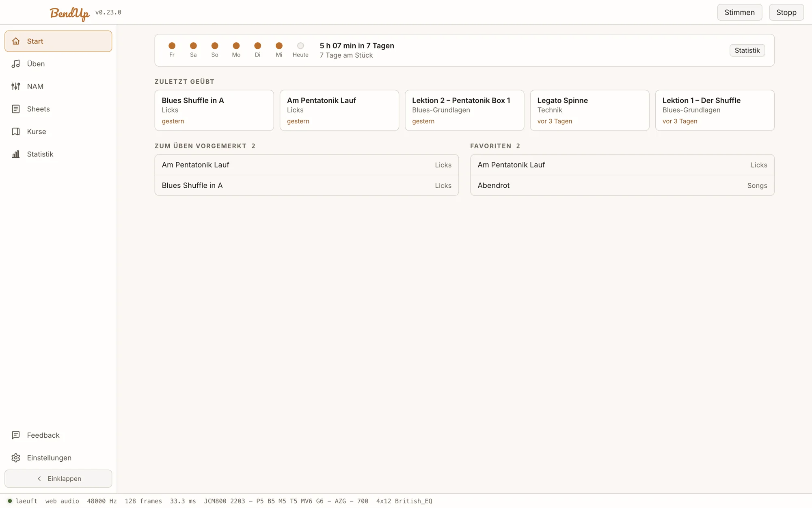Open the Blues Shuffle in A recent card
812x508 pixels.
click(214, 110)
